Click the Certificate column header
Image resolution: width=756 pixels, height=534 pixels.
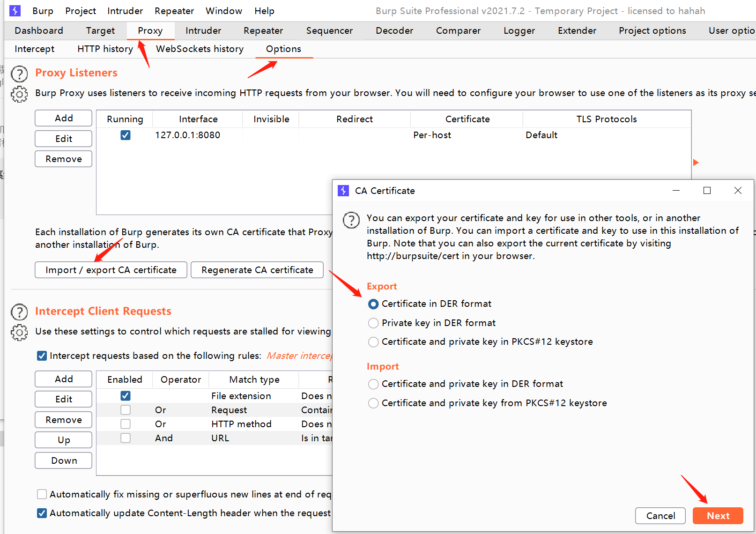click(467, 119)
